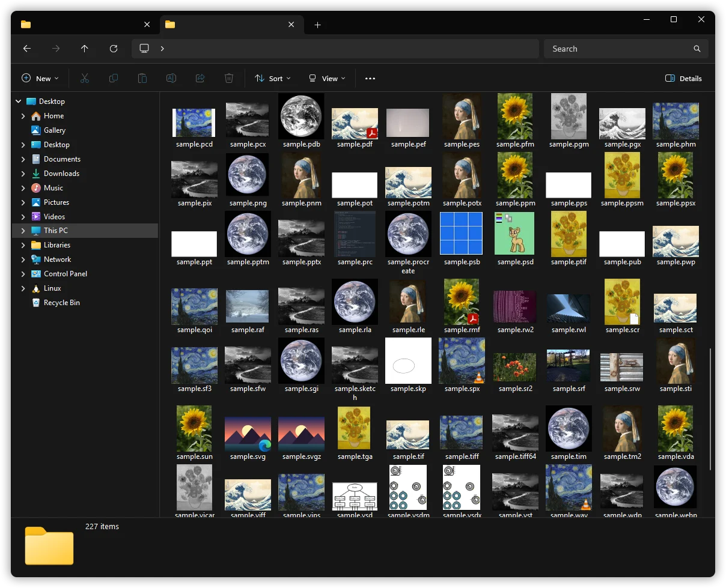Click the monitor icon in address bar
Screen dimensions: 726x588
[x=144, y=49]
